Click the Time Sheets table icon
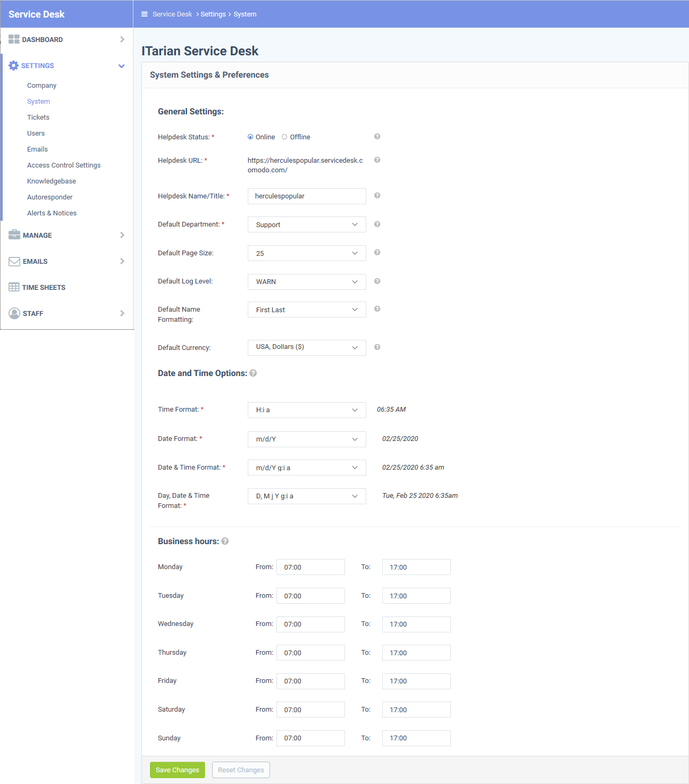 [14, 287]
